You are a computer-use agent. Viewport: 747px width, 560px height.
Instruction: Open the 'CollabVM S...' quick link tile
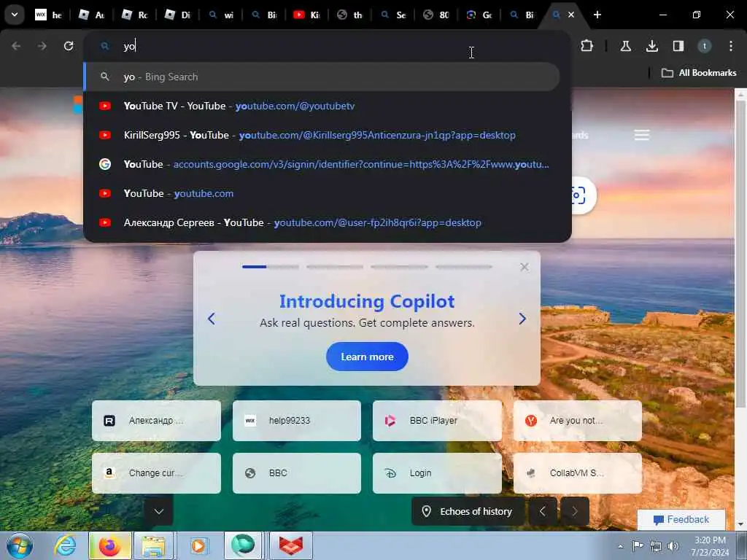coord(578,472)
